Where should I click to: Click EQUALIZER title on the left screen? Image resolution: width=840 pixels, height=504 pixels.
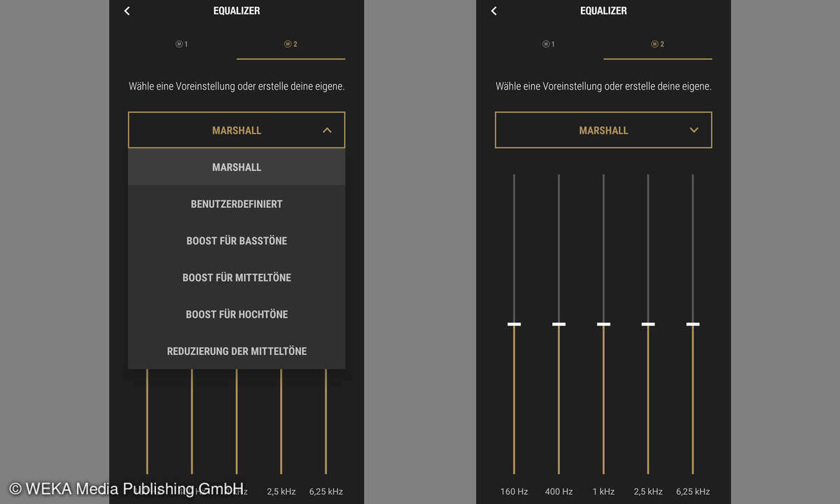point(237,10)
